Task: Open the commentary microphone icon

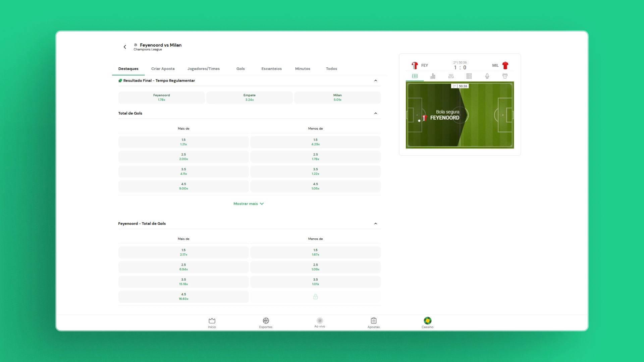Action: click(487, 76)
